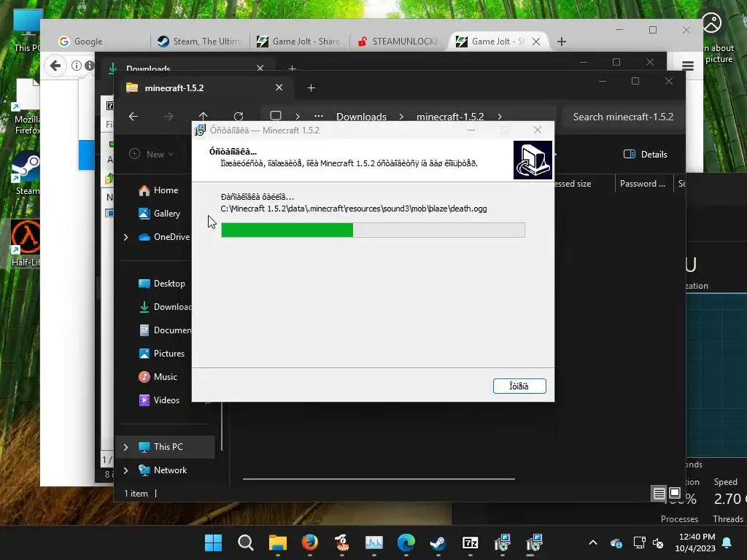Click Downloads in the breadcrumb path

tap(361, 117)
